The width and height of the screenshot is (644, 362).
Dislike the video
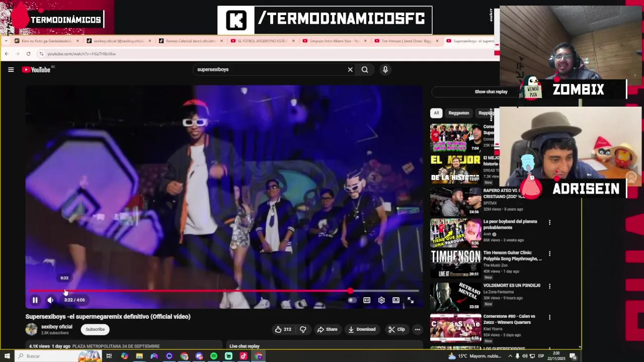[x=303, y=329]
